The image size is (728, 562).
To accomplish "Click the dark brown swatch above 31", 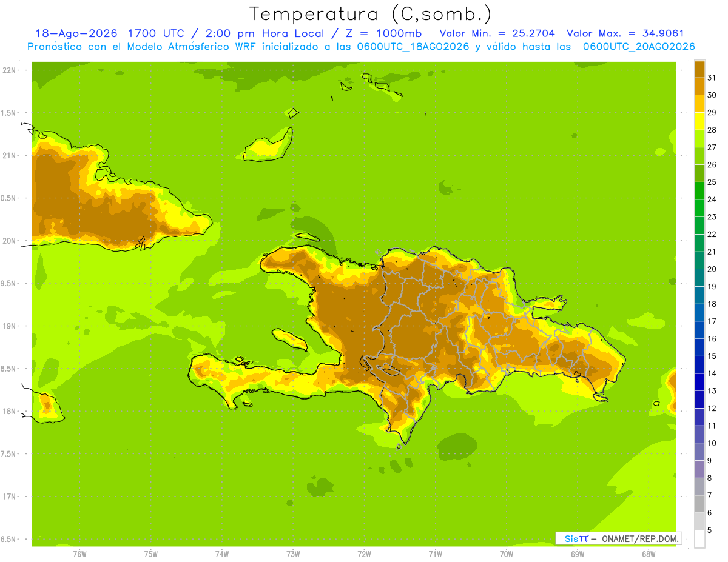I will tap(699, 69).
